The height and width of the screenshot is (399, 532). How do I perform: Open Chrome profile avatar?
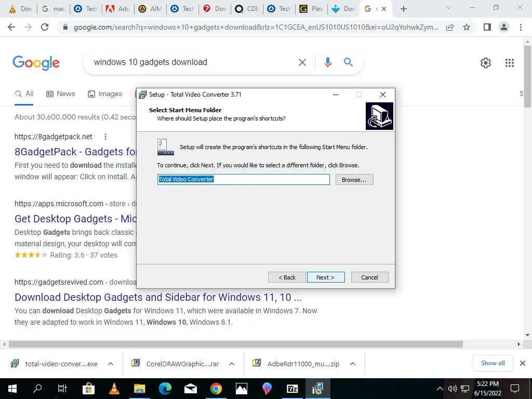pos(504,27)
